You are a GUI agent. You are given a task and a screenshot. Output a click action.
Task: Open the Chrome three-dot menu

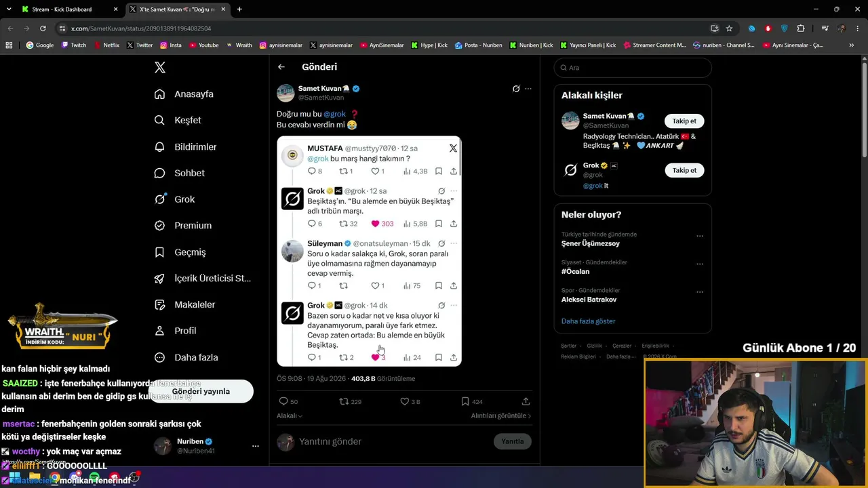click(x=859, y=28)
